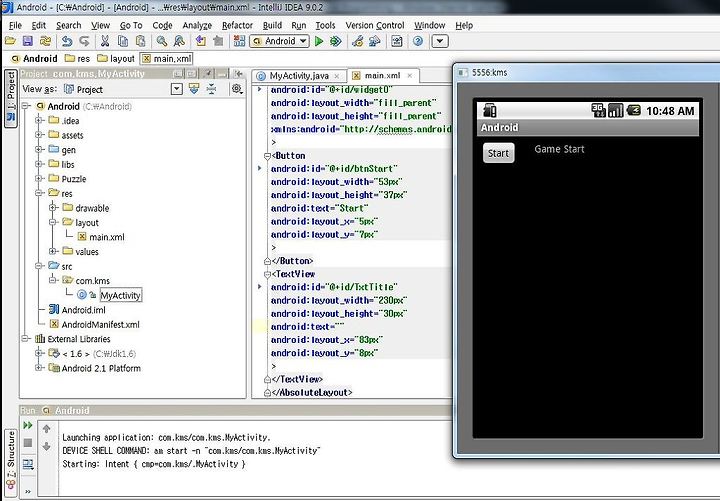Click the Help question mark icon

coord(418,41)
